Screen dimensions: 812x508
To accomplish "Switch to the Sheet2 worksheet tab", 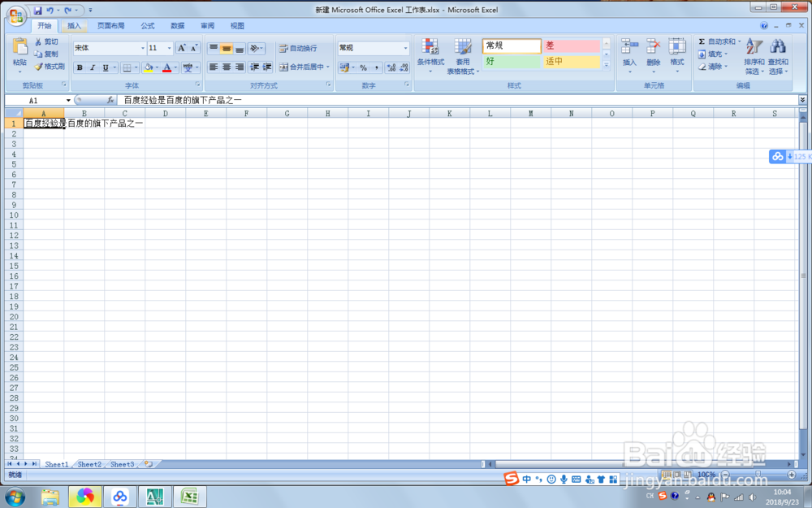I will pos(89,464).
